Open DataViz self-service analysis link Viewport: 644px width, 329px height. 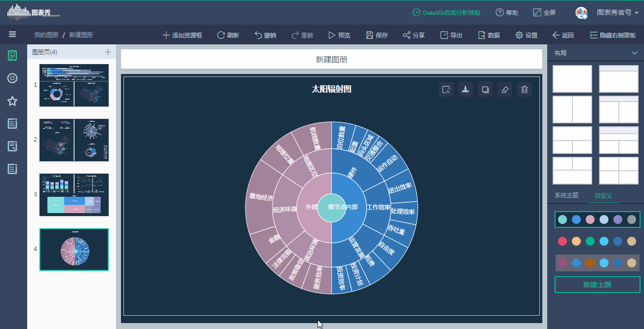point(446,12)
